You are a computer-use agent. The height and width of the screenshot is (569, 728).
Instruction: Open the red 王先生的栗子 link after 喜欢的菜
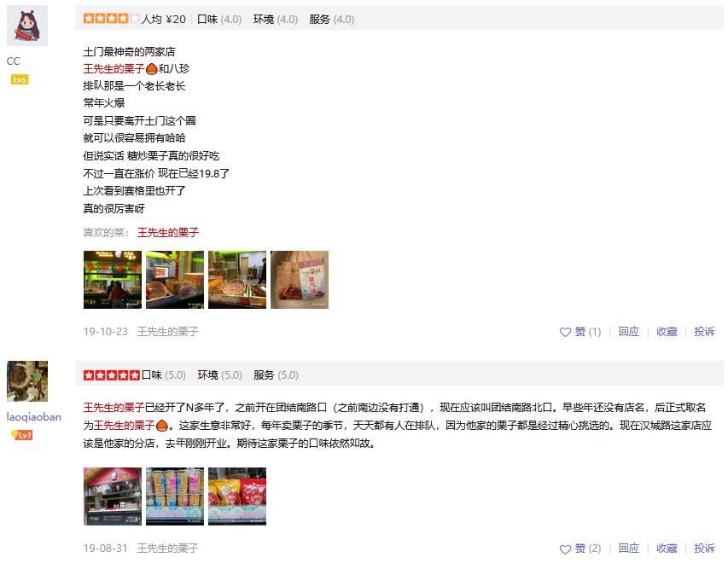point(167,233)
